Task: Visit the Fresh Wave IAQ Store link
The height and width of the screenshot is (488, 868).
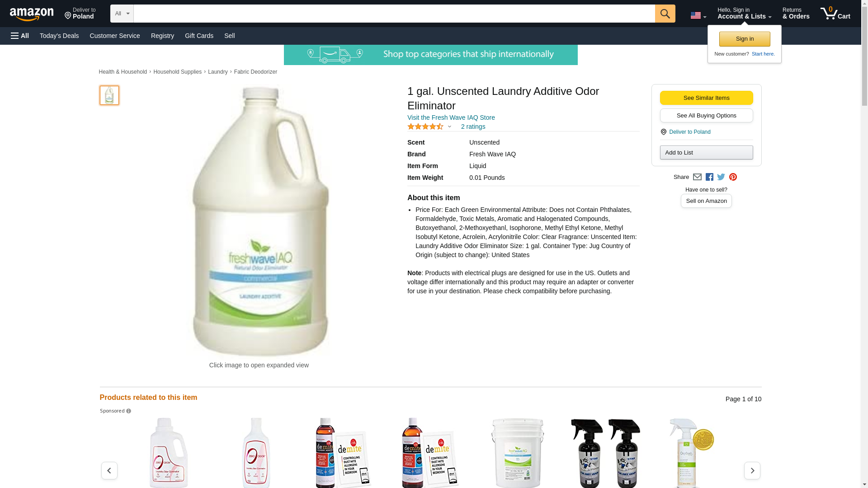Action: pos(451,117)
